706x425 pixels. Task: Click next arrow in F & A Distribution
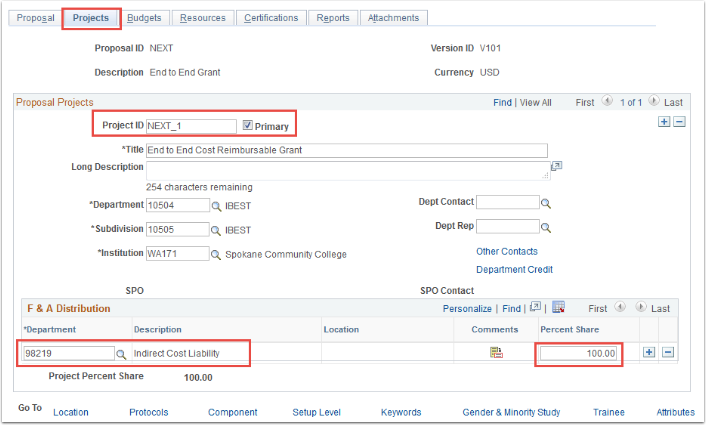click(641, 307)
